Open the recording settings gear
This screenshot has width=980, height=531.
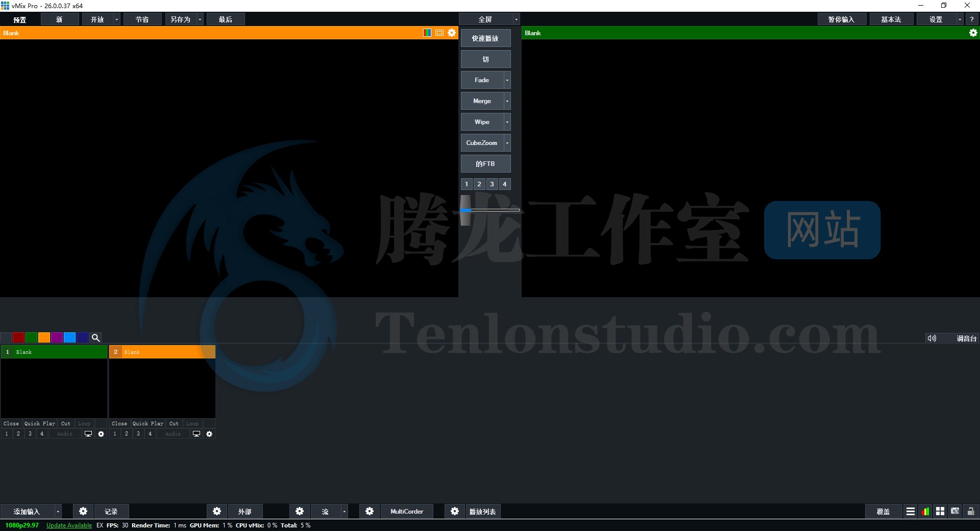click(83, 511)
